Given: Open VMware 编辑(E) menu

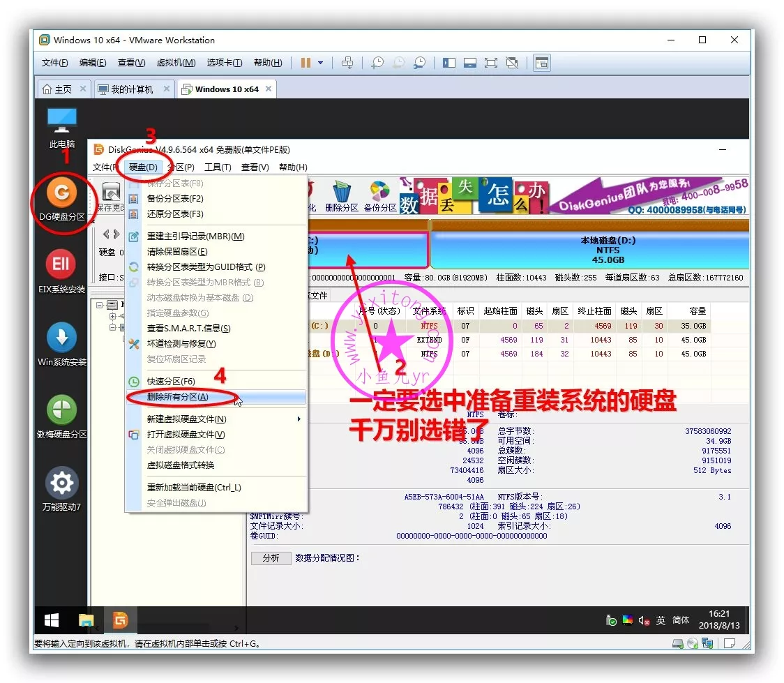Looking at the screenshot, I should point(93,63).
